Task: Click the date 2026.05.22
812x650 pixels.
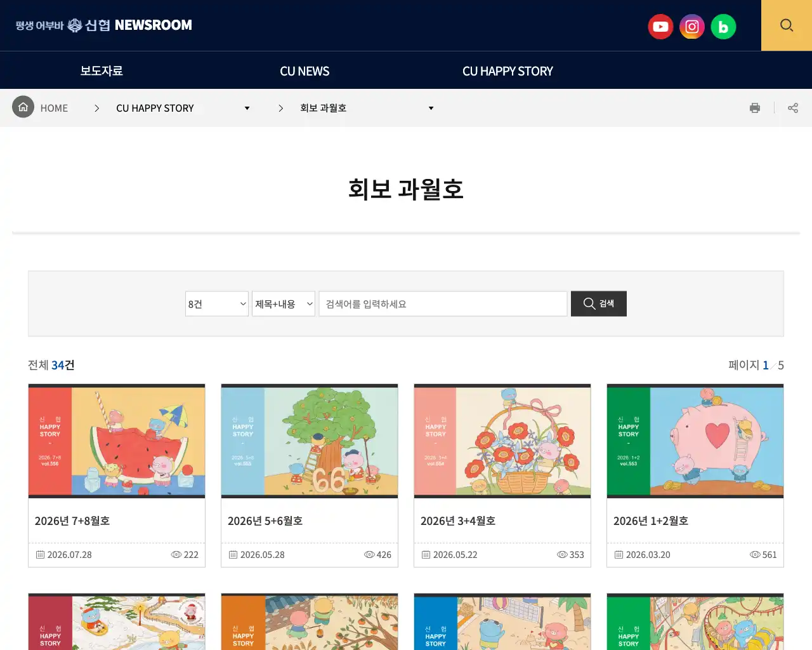Action: 455,555
